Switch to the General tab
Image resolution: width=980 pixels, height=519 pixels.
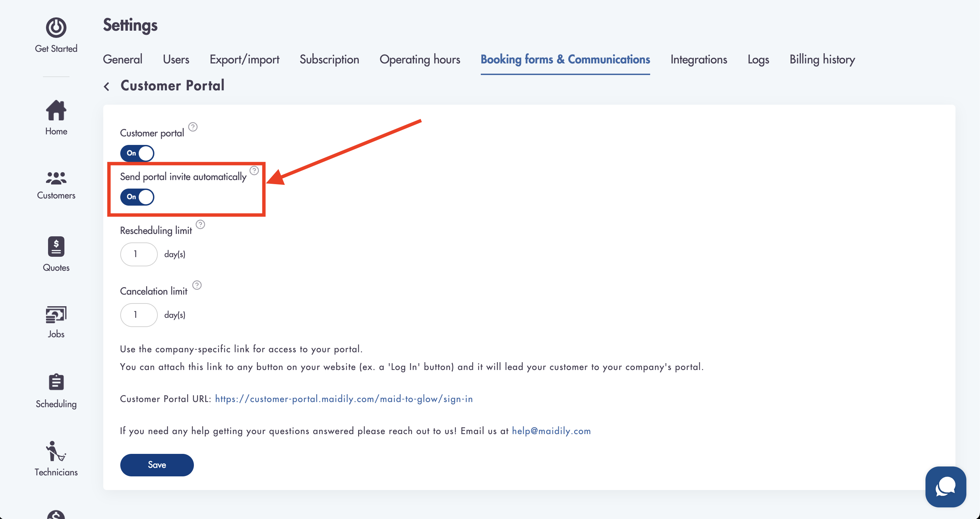tap(123, 59)
